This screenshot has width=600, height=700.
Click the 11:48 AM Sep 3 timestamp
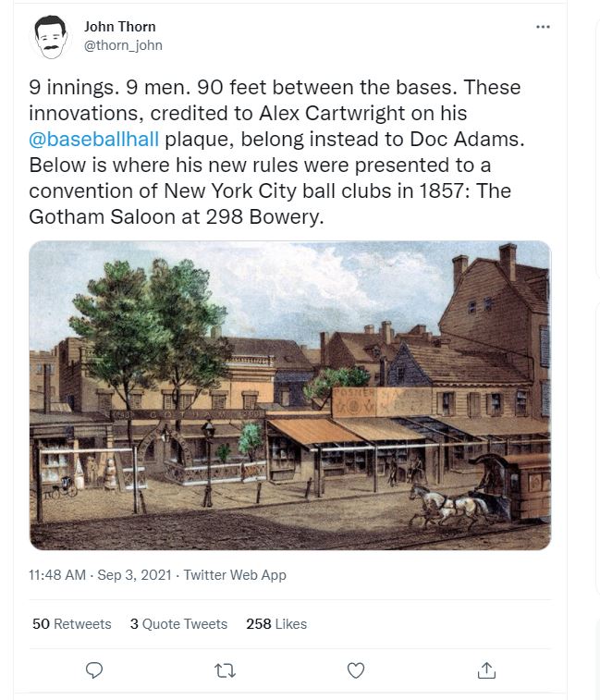[x=100, y=575]
